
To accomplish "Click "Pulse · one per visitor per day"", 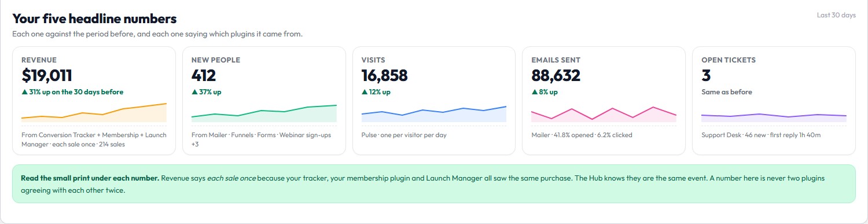I will click(x=404, y=135).
